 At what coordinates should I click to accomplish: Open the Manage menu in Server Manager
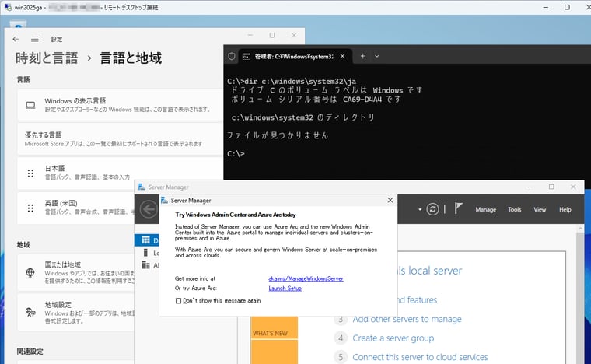tap(485, 209)
